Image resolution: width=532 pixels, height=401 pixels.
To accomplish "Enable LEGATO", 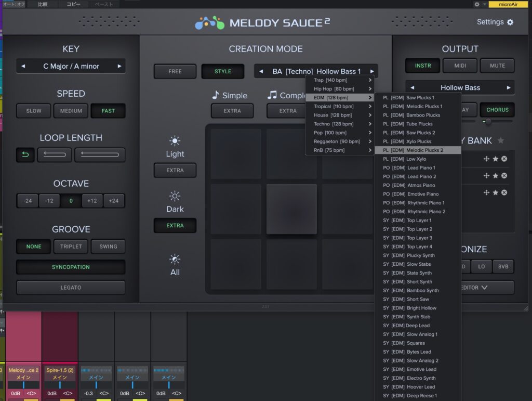I will tap(70, 287).
